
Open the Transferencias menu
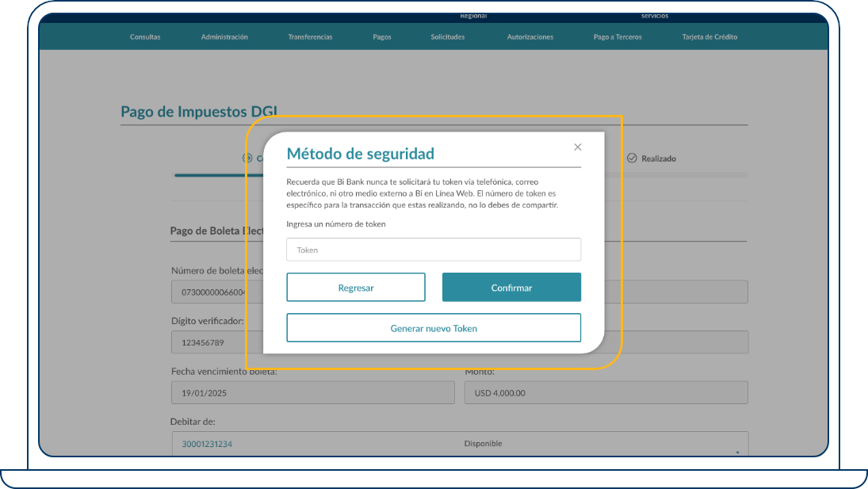click(310, 36)
